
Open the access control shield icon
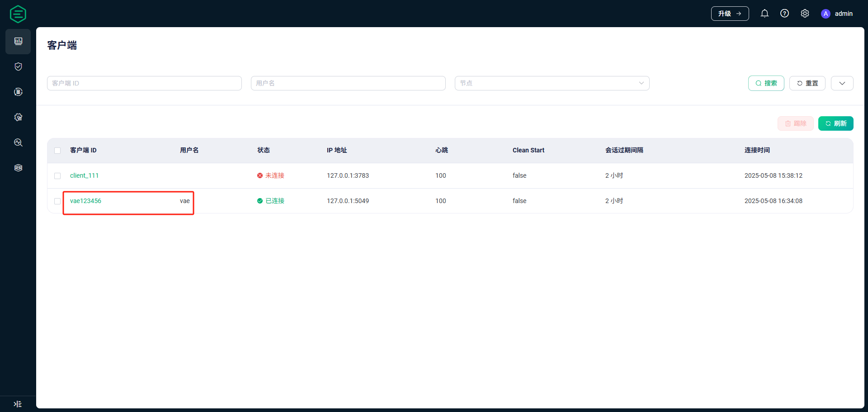(x=18, y=66)
